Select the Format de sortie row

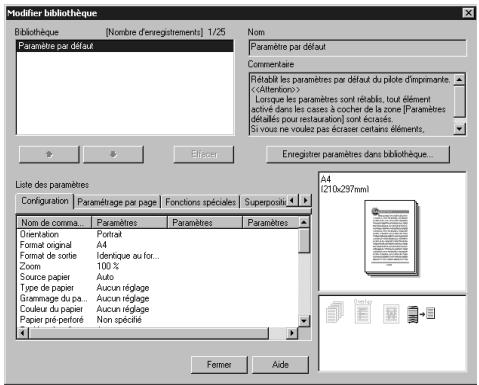point(157,256)
